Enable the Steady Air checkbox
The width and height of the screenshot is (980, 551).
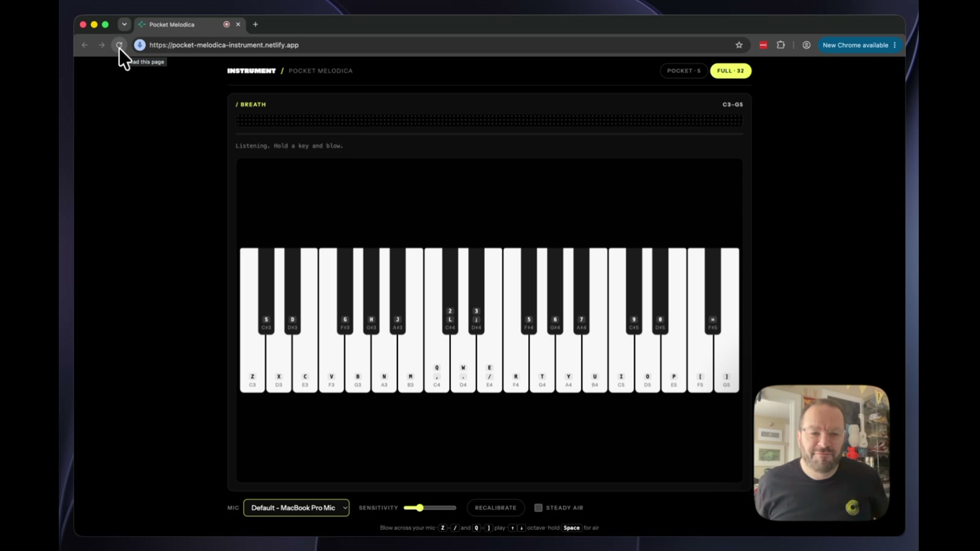point(538,508)
